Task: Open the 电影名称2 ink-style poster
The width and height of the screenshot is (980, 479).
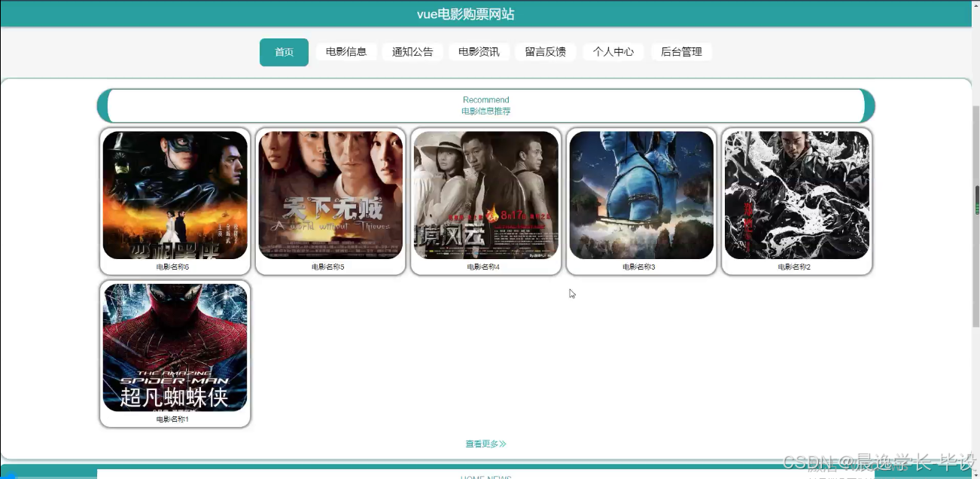Action: point(797,195)
